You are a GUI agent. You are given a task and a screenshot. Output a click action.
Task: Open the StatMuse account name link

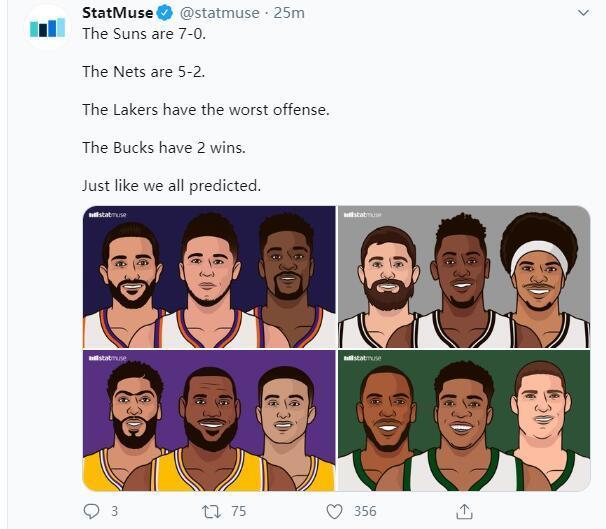point(117,13)
